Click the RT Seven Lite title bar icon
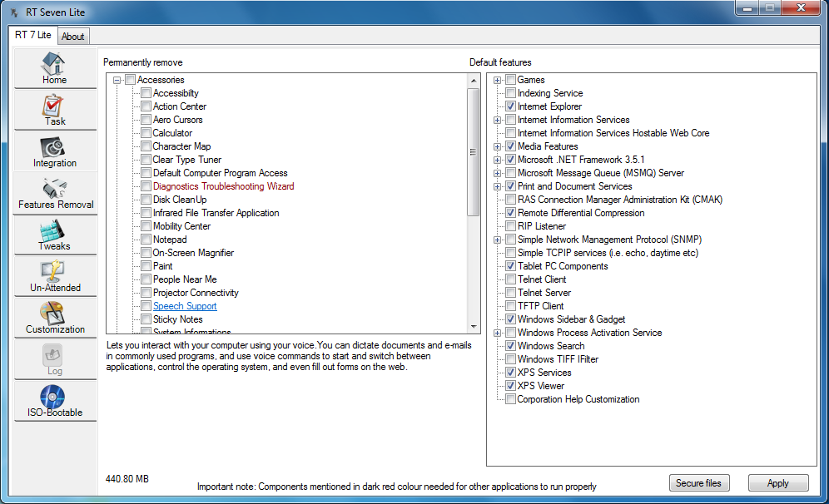829x504 pixels. coord(15,12)
